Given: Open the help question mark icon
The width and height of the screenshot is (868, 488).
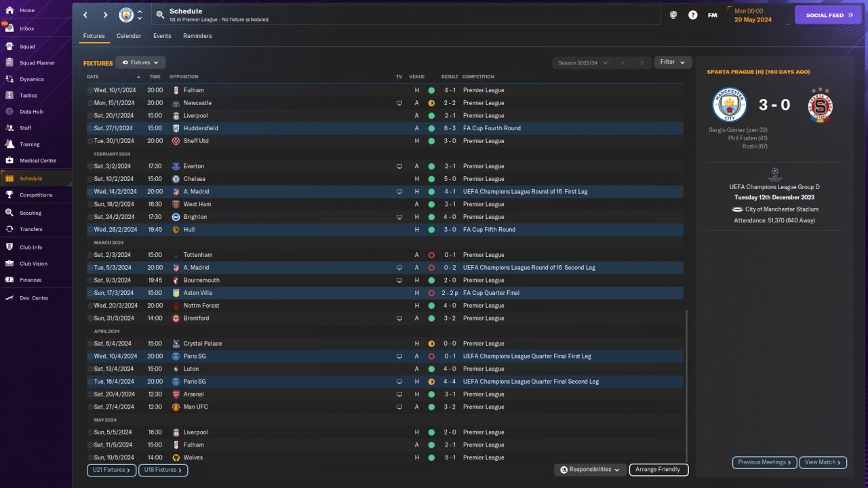Looking at the screenshot, I should 692,15.
